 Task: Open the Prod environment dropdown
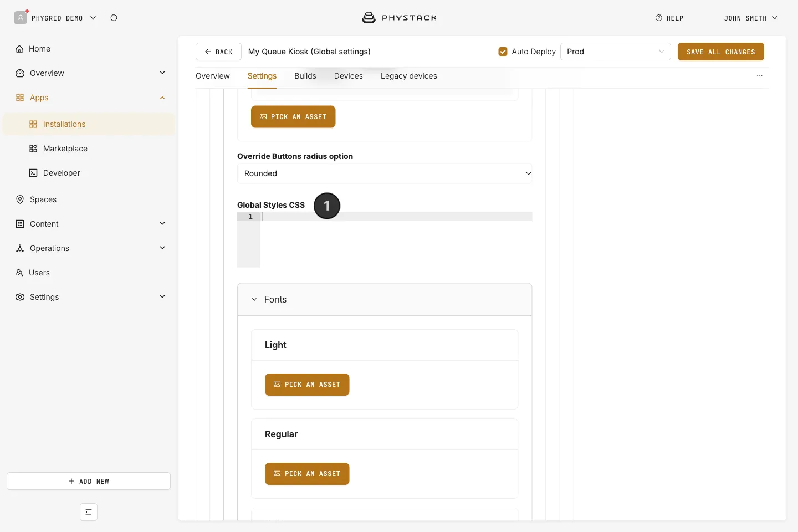tap(616, 52)
